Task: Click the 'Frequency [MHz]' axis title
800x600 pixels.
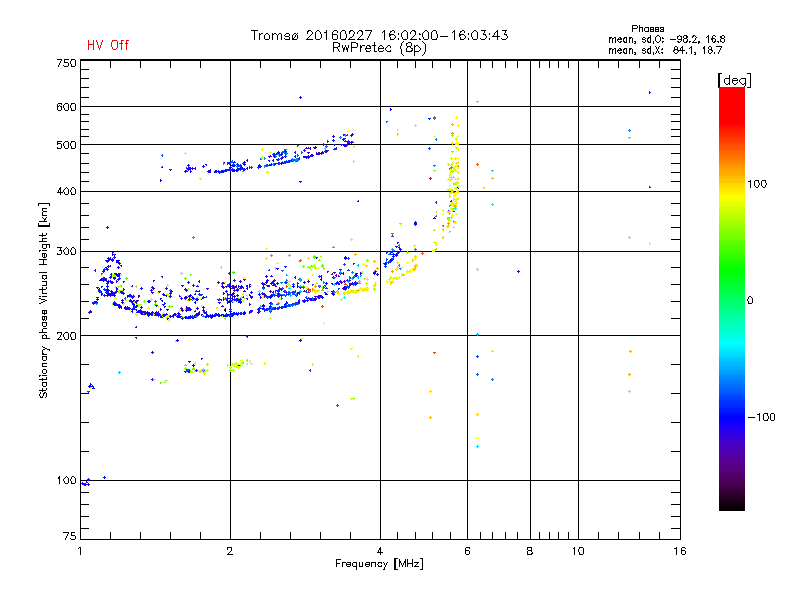Action: (379, 564)
